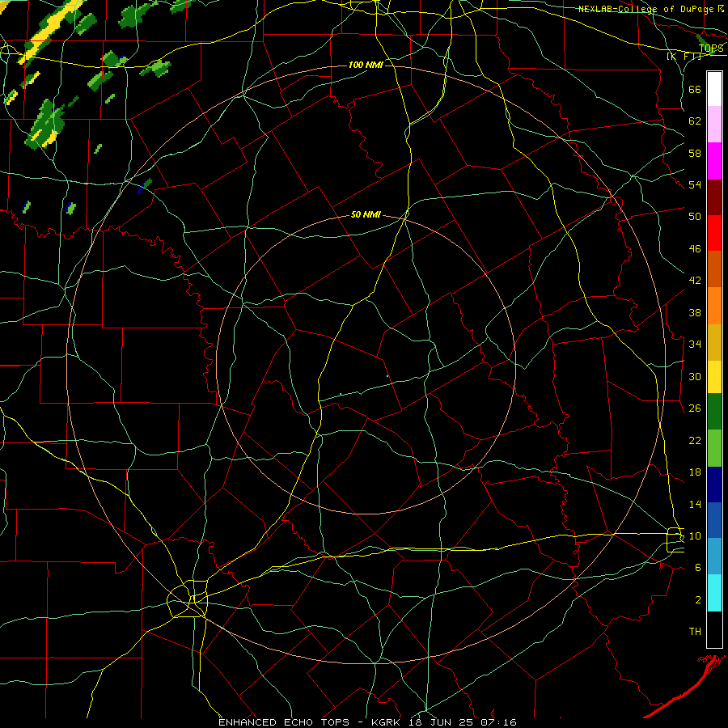
Task: Click the medium blue 18 kft swatch
Action: point(714,520)
